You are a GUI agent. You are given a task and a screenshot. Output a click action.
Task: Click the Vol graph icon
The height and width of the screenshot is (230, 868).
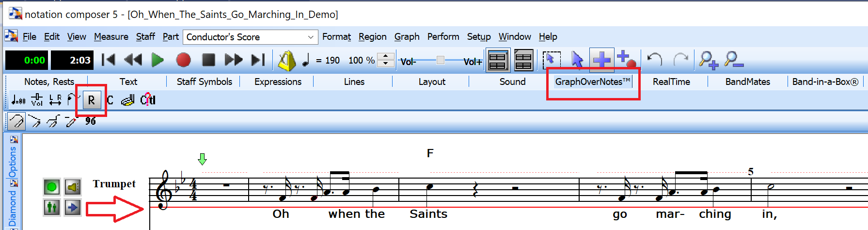tap(37, 100)
